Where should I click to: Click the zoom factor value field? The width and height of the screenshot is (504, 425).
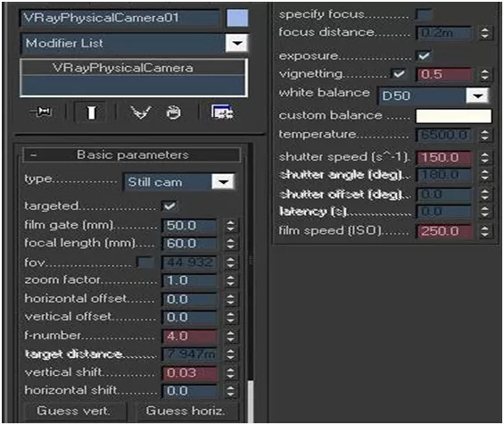(190, 280)
